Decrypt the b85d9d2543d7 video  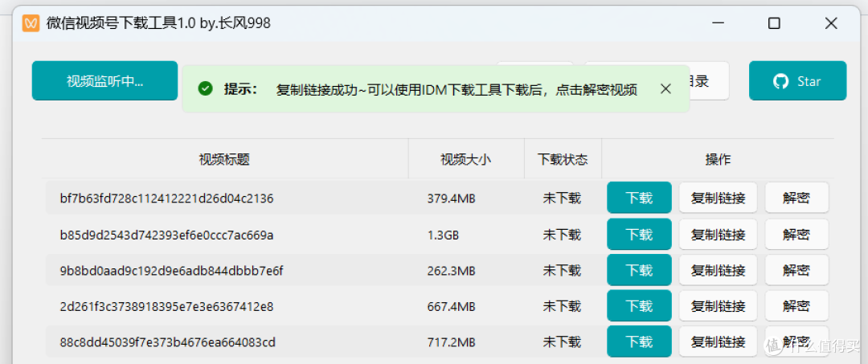(x=796, y=234)
